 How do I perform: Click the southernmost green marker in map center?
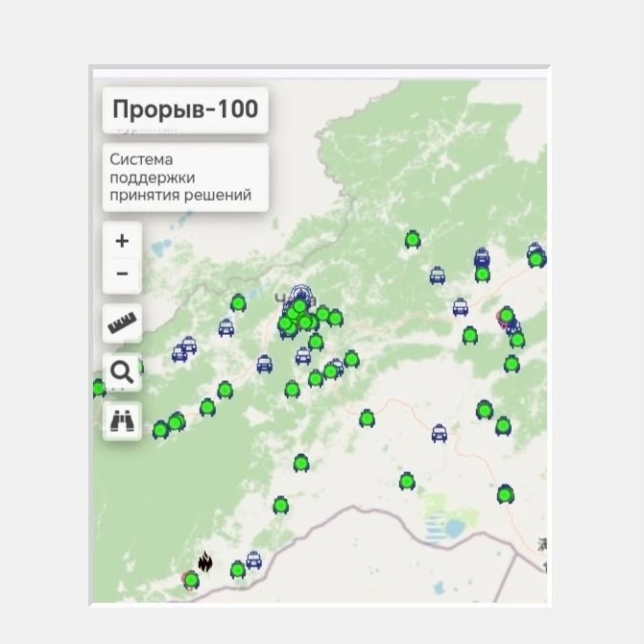tap(280, 505)
